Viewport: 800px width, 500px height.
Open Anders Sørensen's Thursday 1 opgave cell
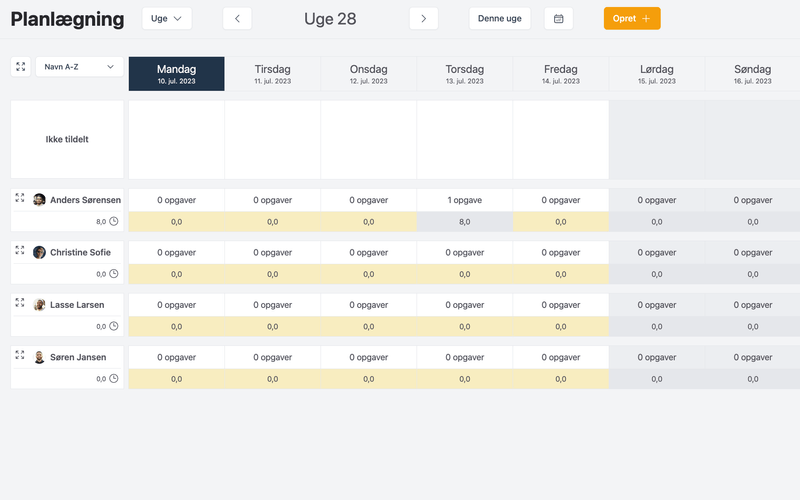464,200
